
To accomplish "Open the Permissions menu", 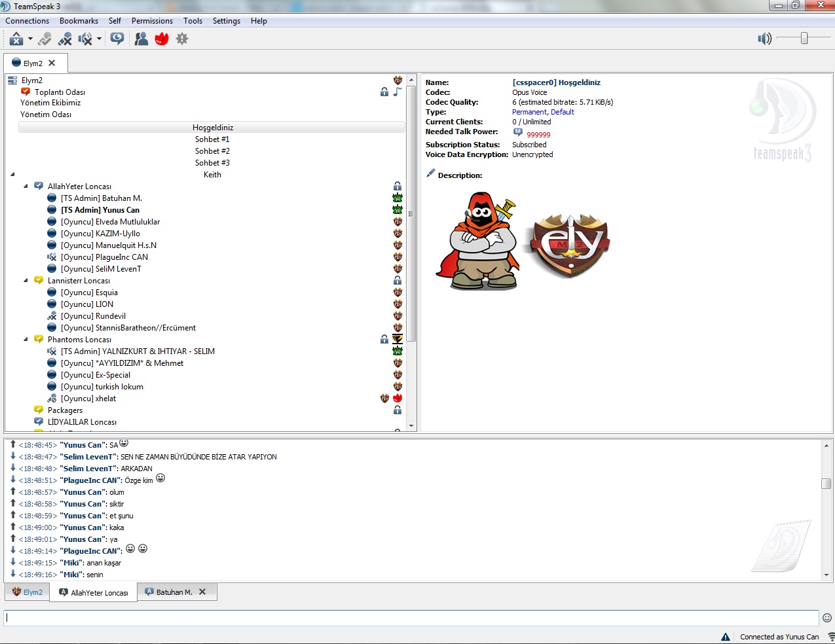I will click(152, 21).
